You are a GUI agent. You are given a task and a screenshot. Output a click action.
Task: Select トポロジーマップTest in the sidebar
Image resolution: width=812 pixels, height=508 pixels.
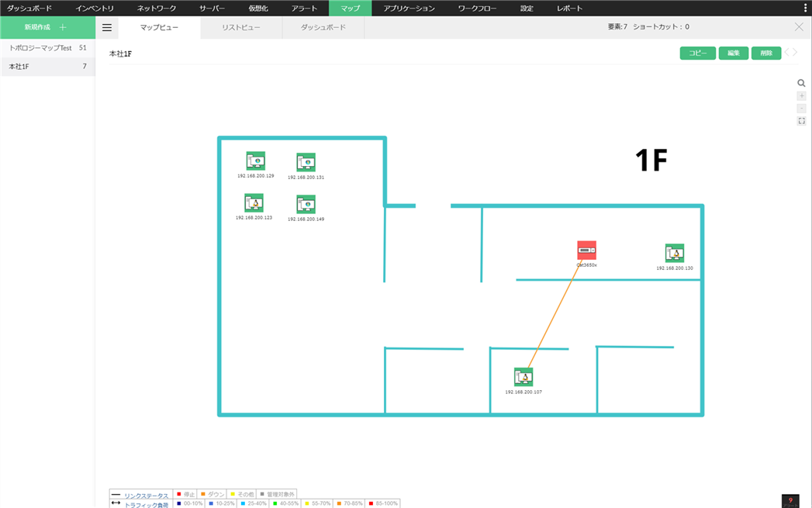[x=40, y=47]
